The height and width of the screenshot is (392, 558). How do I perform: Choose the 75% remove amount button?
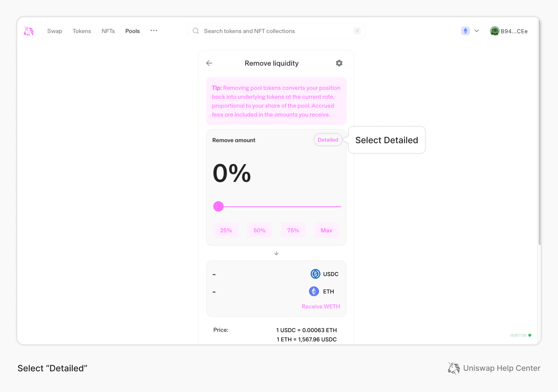(293, 230)
